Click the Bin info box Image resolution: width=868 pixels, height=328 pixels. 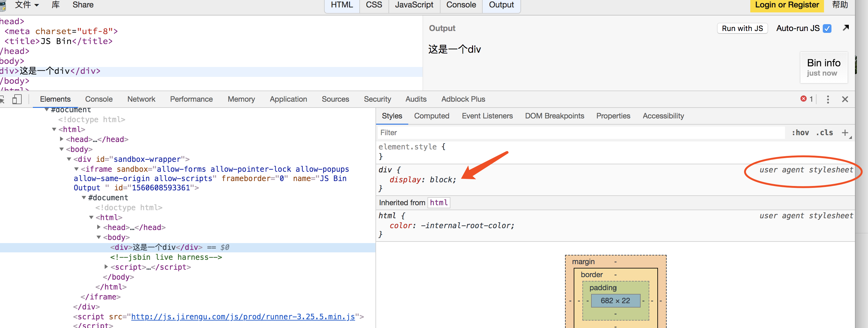[823, 67]
